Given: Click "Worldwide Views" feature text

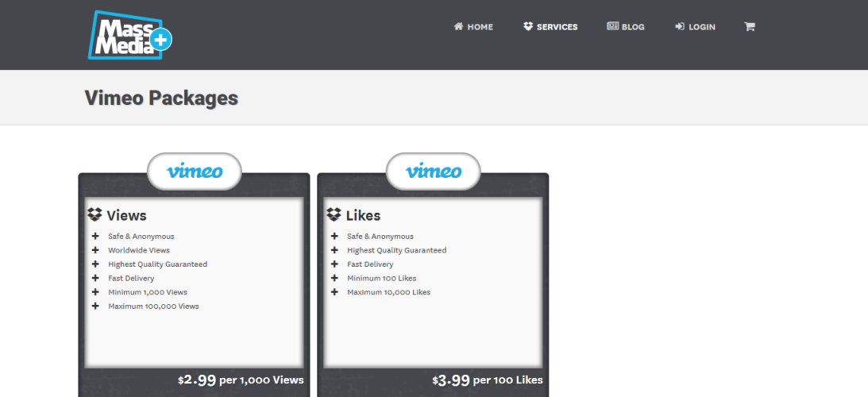Looking at the screenshot, I should (139, 250).
